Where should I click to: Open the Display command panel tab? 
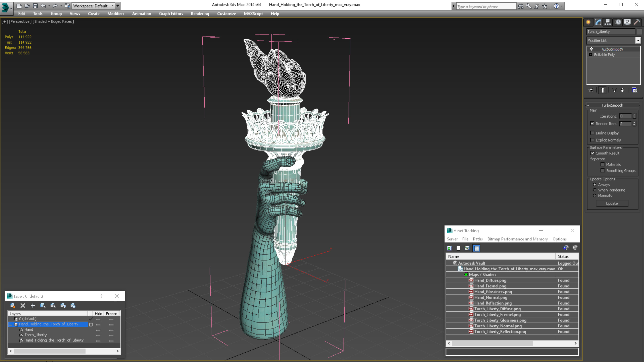coord(627,22)
